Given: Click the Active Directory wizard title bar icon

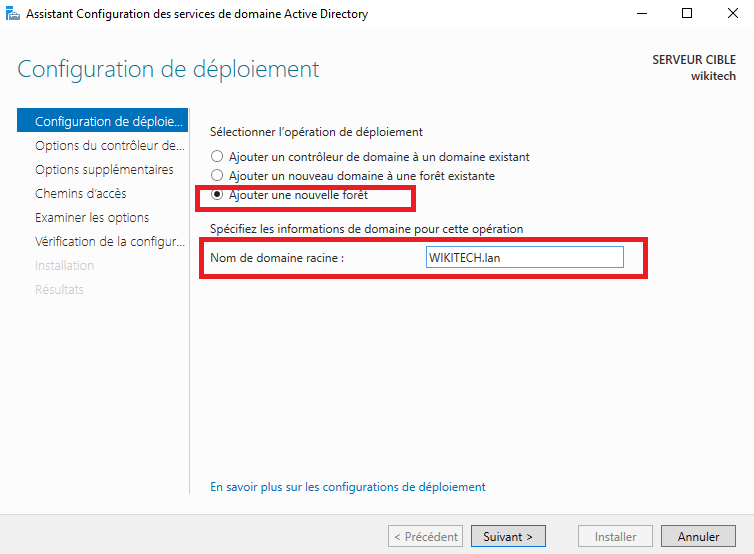Looking at the screenshot, I should coord(12,14).
